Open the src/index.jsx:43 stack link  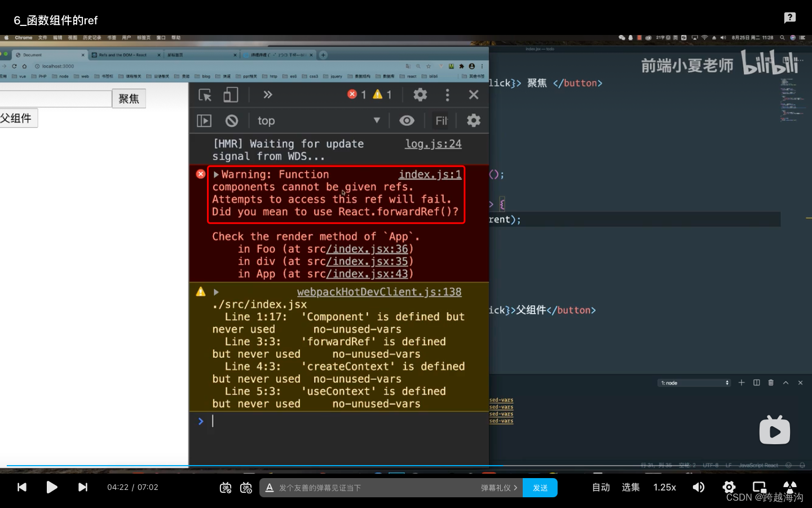(x=367, y=274)
